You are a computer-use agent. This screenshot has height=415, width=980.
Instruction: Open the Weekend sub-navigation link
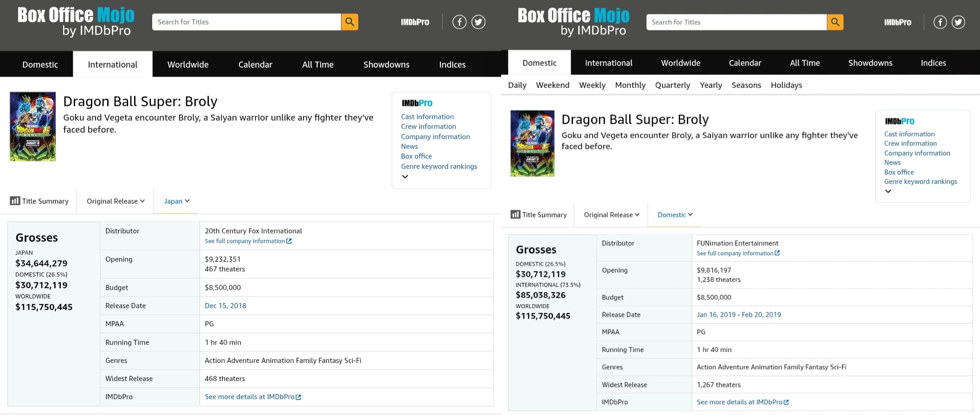point(553,85)
